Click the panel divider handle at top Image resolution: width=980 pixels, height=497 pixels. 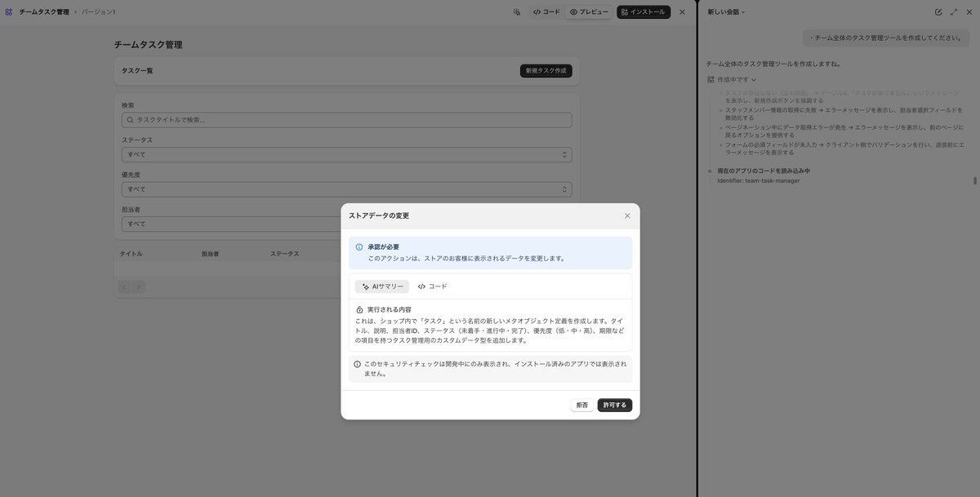[x=697, y=3]
